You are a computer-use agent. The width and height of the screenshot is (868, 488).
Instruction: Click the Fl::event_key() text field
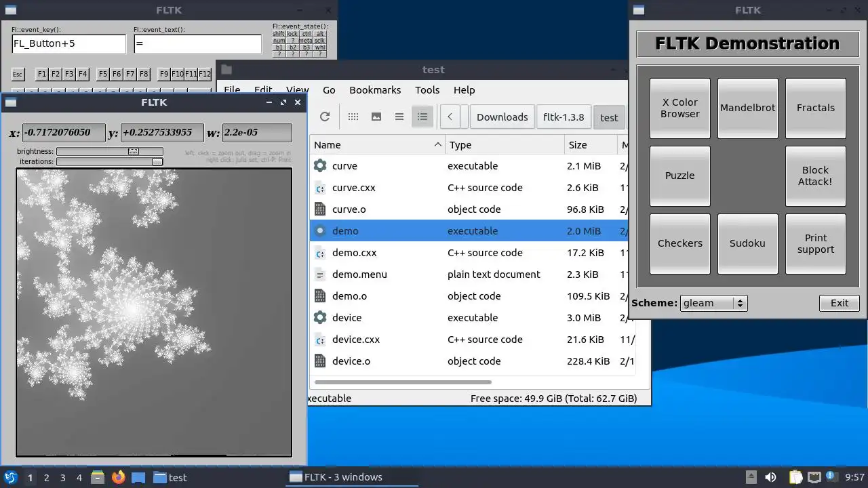[69, 43]
